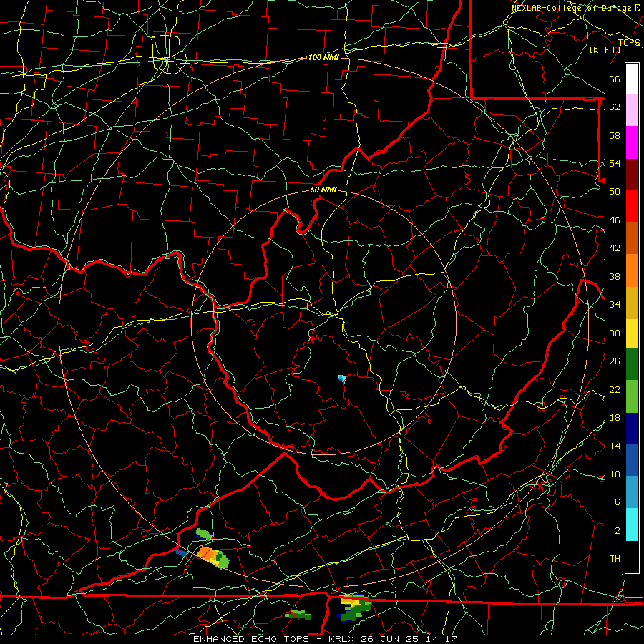
Task: Click the 'TH' legend label
Action: 615,558
